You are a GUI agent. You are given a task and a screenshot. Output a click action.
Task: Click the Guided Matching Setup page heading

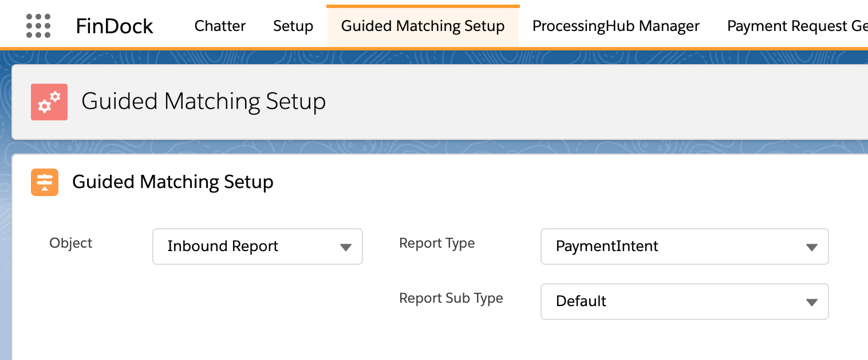click(x=204, y=101)
